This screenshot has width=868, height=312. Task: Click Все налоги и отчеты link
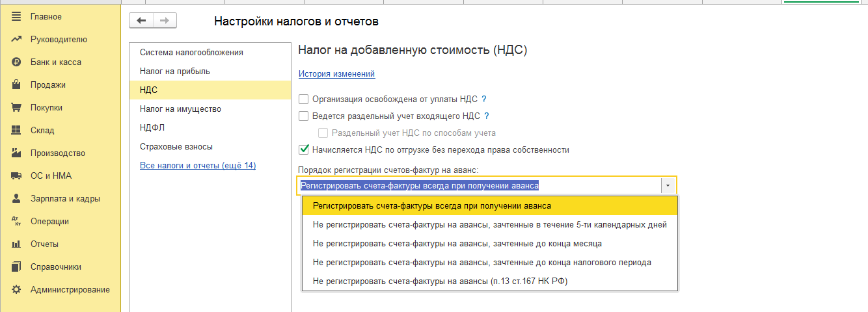(198, 166)
